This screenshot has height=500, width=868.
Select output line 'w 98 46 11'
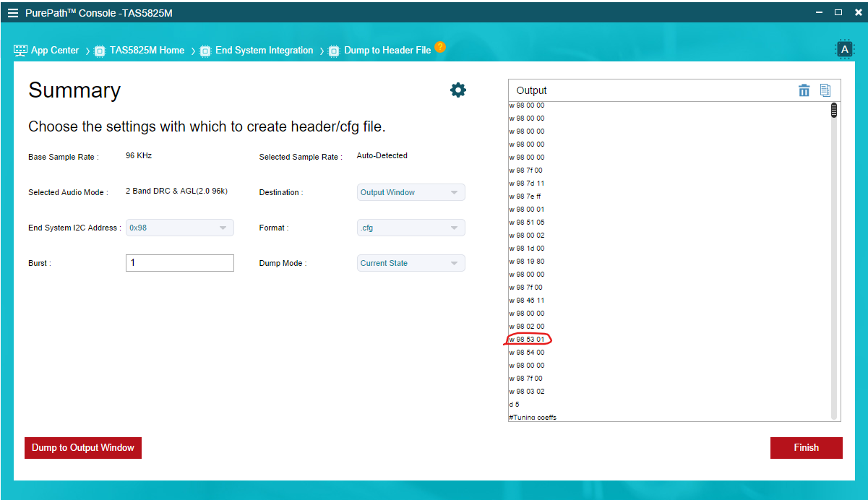click(x=527, y=301)
